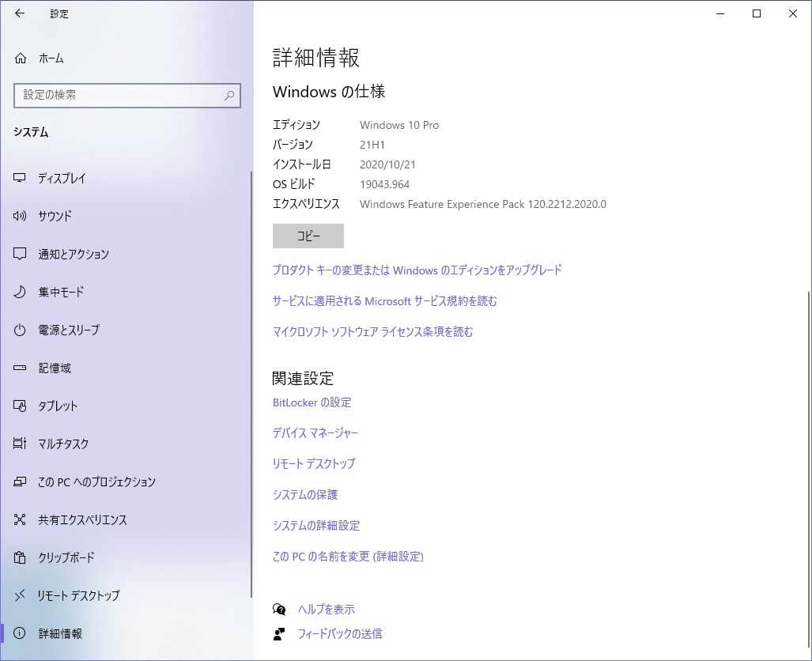Focus the 設定の検索 search field
Image resolution: width=812 pixels, height=661 pixels.
[127, 96]
